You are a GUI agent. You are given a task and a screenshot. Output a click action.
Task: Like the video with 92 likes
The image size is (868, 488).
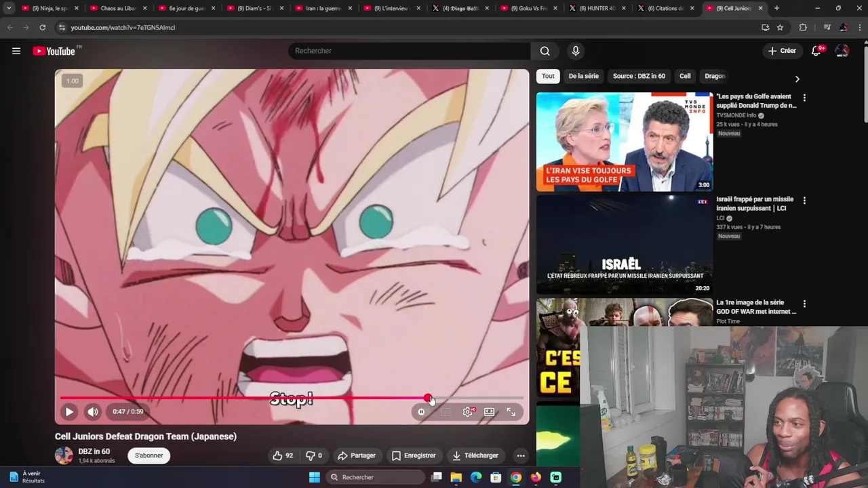click(283, 455)
